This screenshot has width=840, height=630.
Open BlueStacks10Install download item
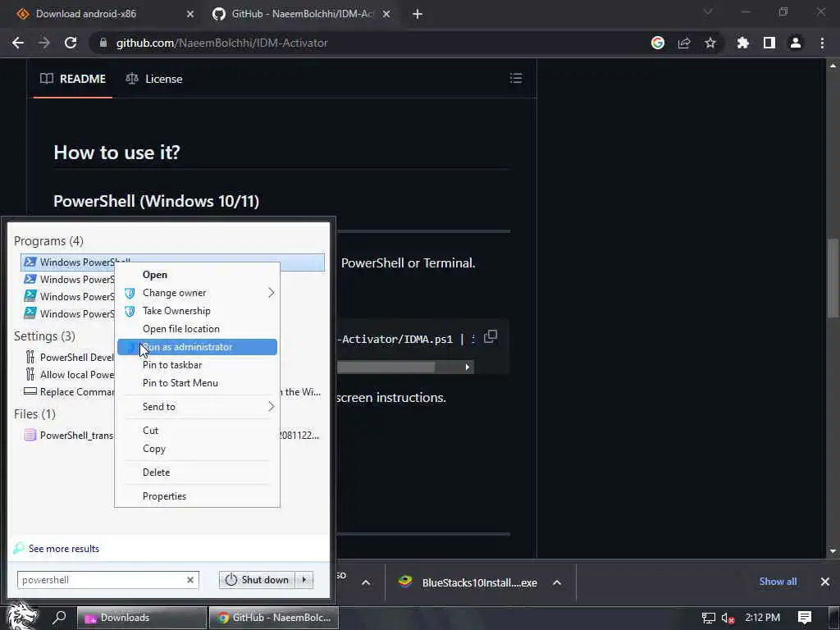click(468, 583)
